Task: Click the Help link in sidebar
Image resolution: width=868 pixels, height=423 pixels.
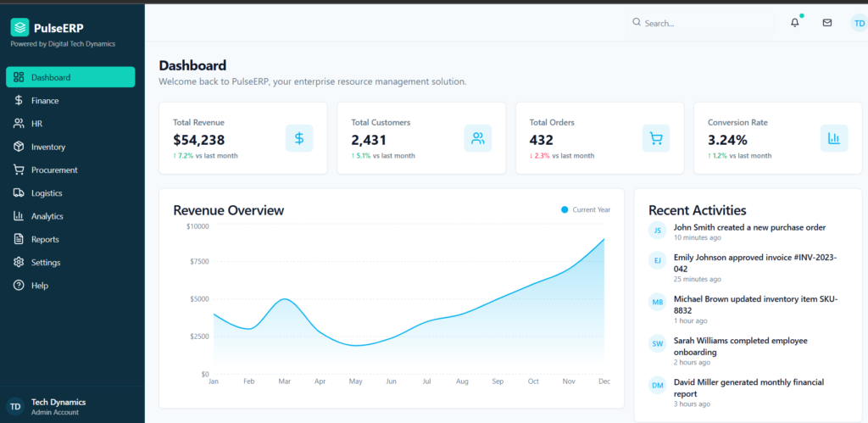Action: tap(39, 286)
